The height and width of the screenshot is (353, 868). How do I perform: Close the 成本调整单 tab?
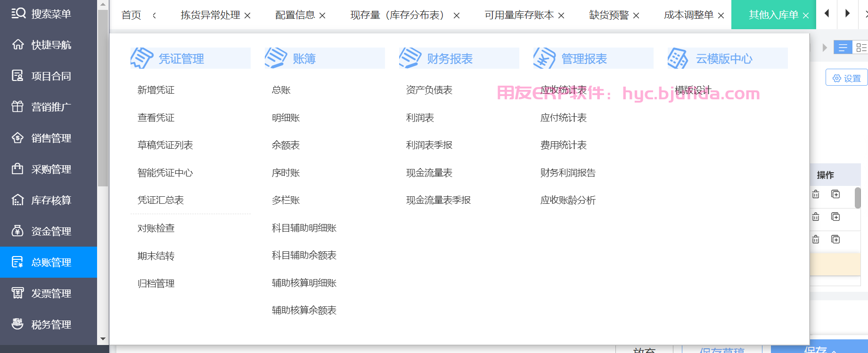point(721,16)
